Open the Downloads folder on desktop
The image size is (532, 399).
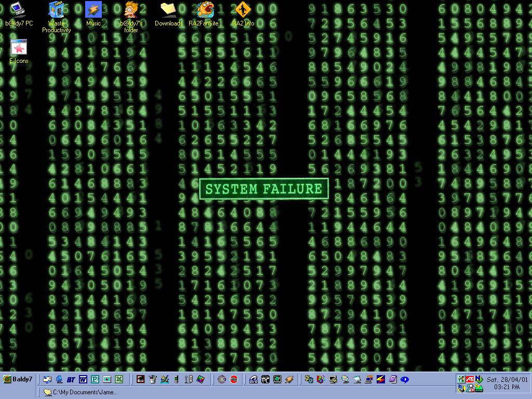(168, 9)
